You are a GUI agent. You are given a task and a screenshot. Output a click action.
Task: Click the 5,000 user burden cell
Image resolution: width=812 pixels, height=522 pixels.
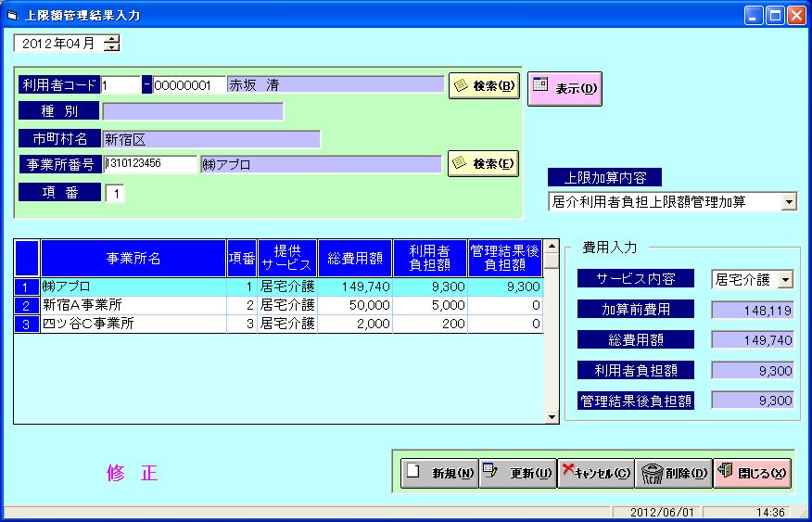tap(430, 306)
